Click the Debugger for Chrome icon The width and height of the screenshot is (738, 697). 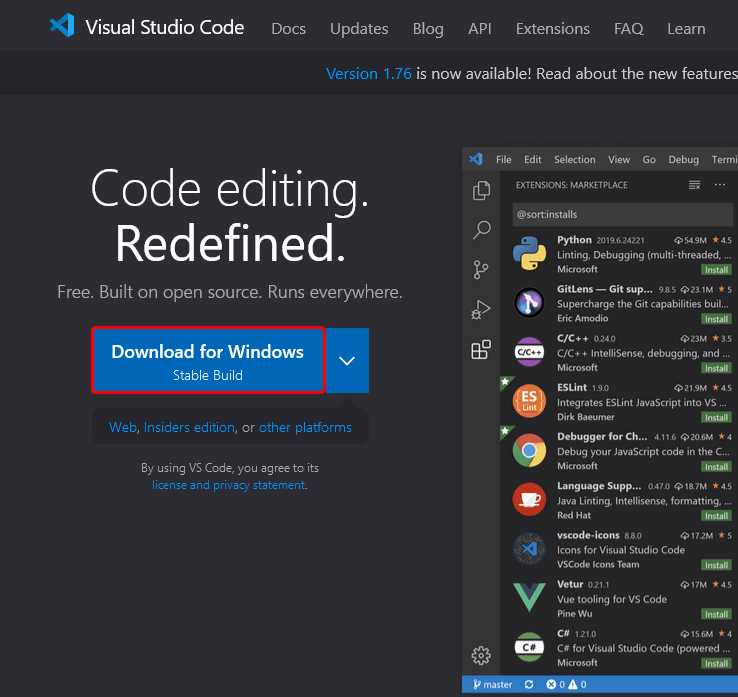tap(529, 450)
